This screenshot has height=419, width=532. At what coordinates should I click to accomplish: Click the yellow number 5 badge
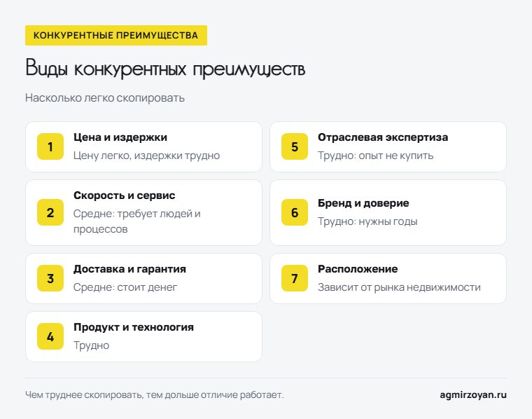[295, 146]
